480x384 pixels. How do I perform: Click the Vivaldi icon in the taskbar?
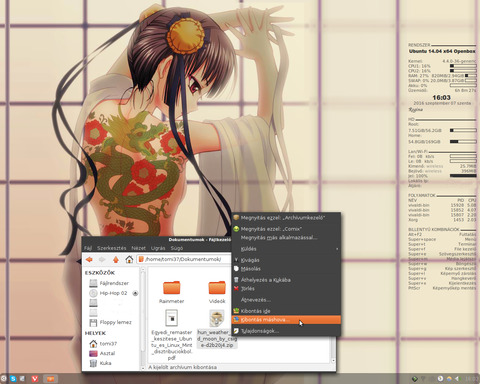pos(35,379)
